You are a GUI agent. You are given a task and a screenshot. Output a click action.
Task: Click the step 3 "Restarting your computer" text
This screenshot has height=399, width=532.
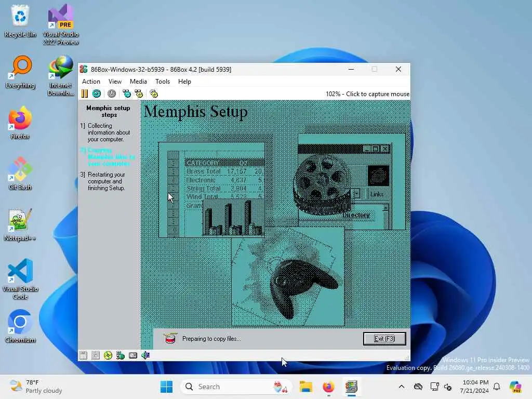click(106, 181)
